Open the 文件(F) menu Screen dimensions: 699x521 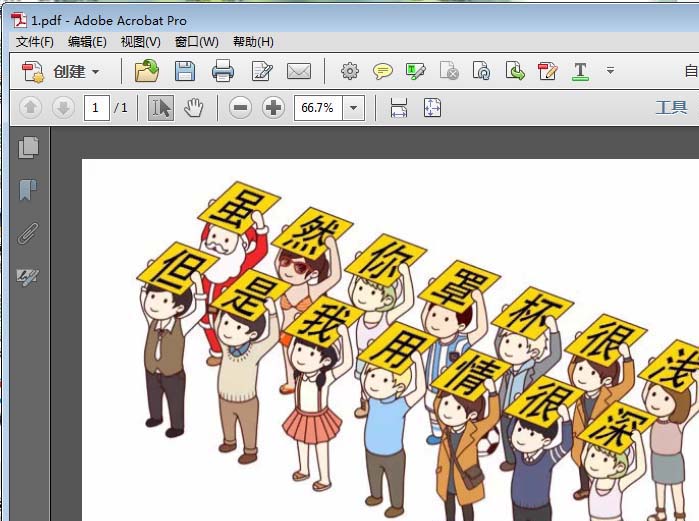coord(35,42)
